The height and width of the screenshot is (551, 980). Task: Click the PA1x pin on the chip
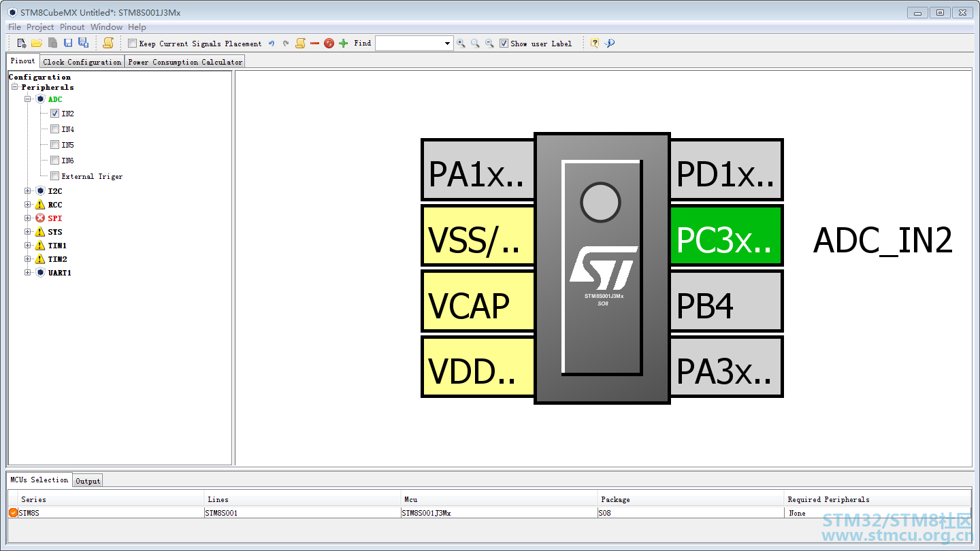point(478,170)
